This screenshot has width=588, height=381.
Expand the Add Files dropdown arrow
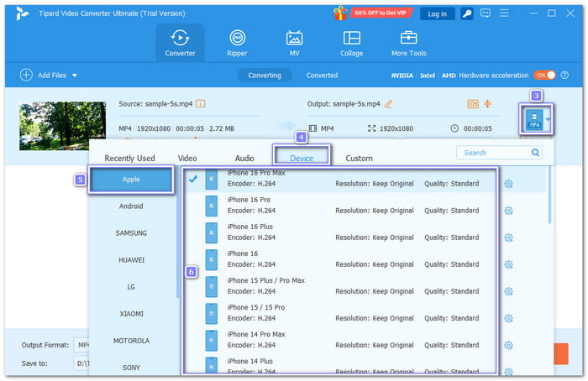[75, 76]
